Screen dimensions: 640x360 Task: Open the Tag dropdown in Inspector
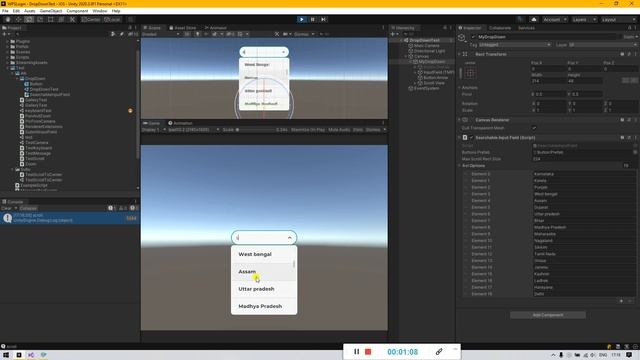514,45
